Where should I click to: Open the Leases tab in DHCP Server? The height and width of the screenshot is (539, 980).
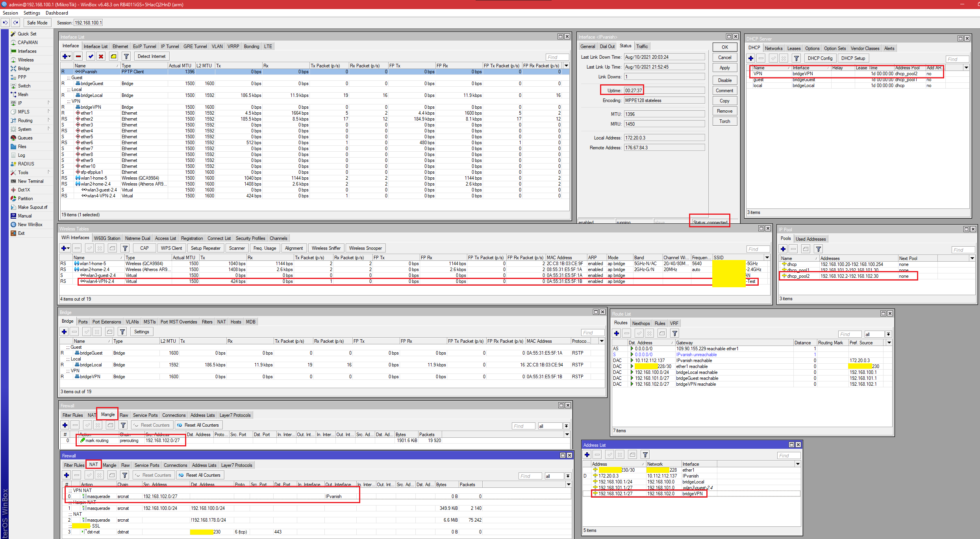[794, 48]
